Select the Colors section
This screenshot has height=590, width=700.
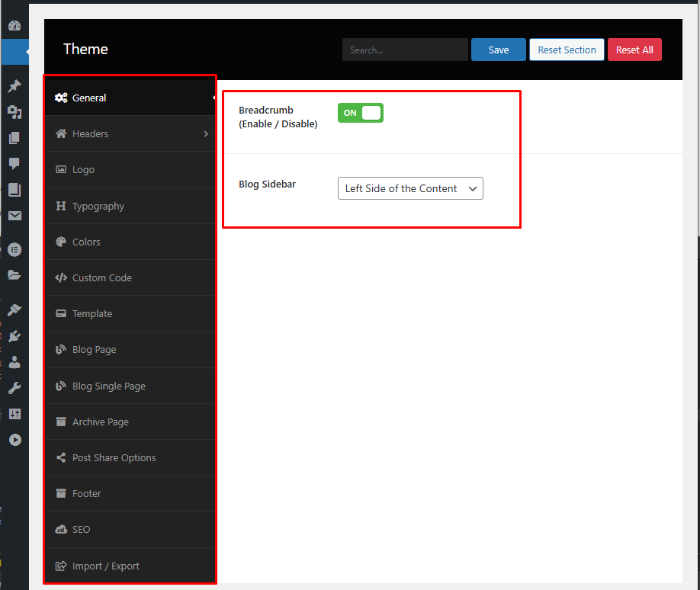(86, 242)
